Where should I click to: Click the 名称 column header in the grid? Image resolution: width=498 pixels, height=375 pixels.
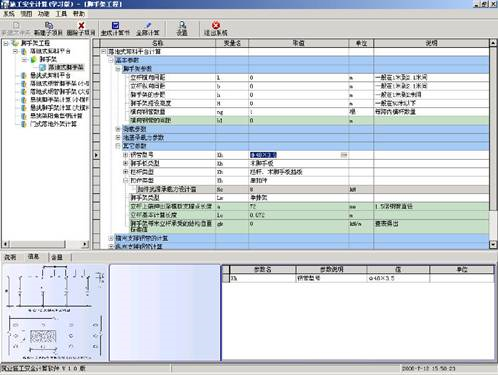[x=158, y=43]
